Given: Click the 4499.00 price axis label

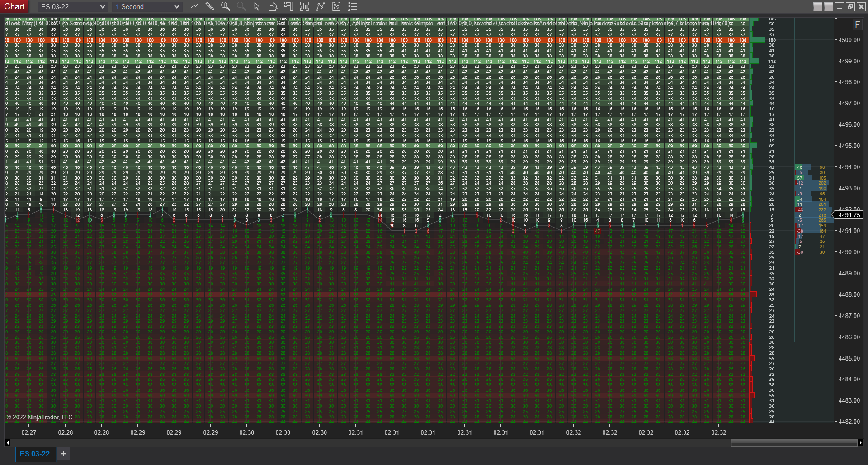Looking at the screenshot, I should (849, 61).
